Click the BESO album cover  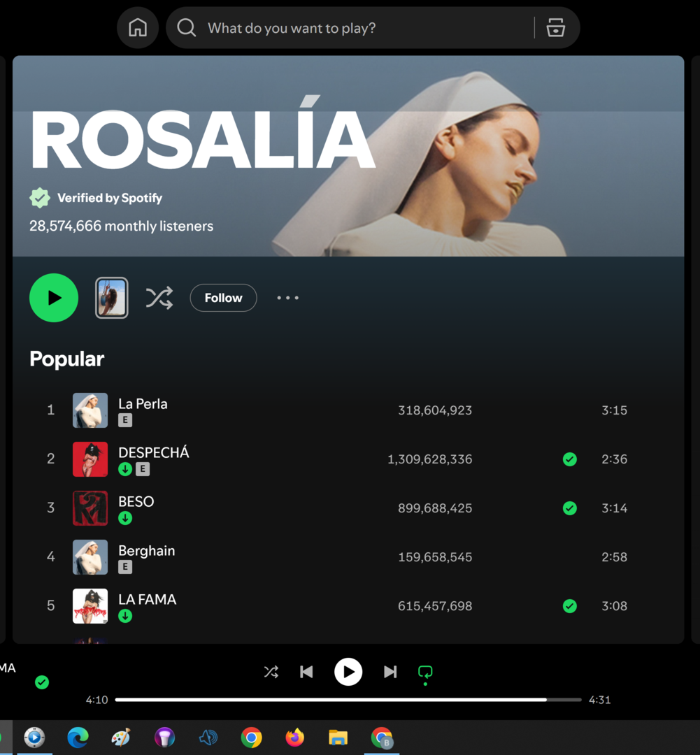pos(90,508)
